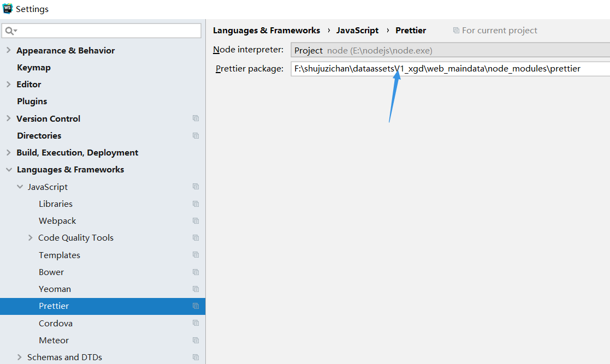Click the For current project icon in the header

coord(456,30)
